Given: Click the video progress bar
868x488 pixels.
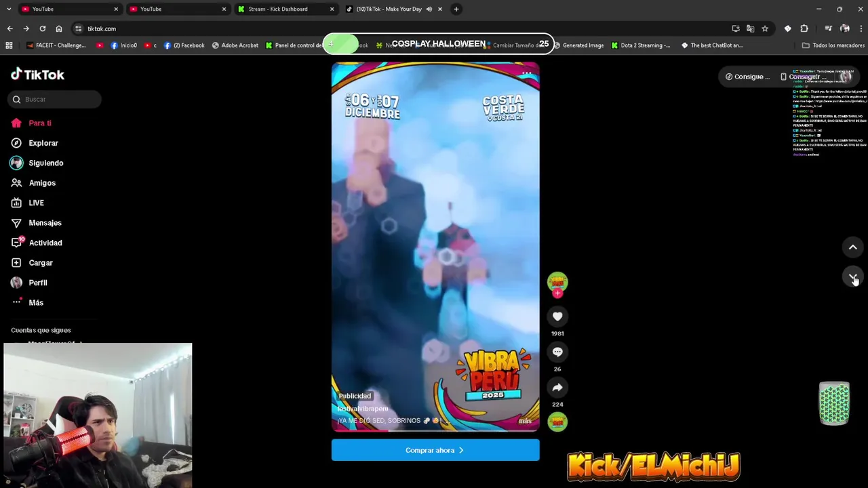Looking at the screenshot, I should [435, 430].
